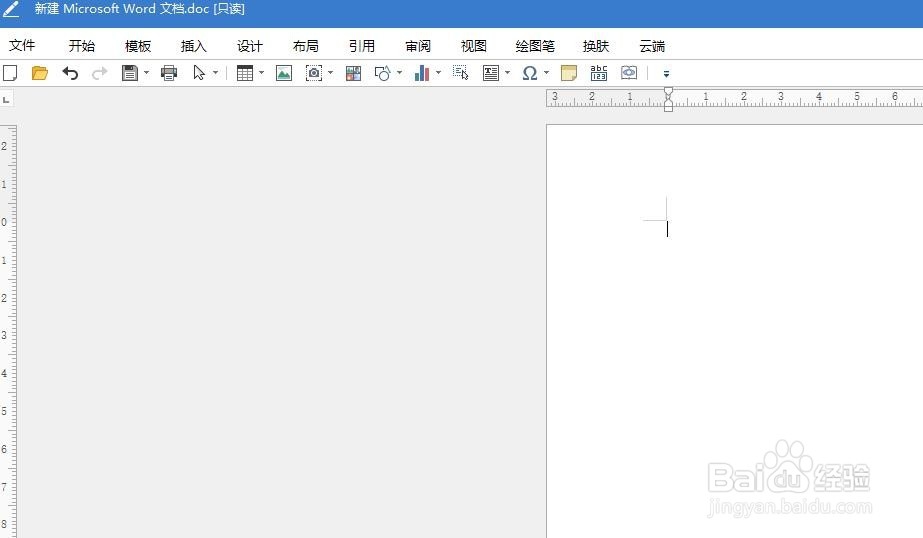923x538 pixels.
Task: Open a file with the folder icon
Action: pos(39,73)
